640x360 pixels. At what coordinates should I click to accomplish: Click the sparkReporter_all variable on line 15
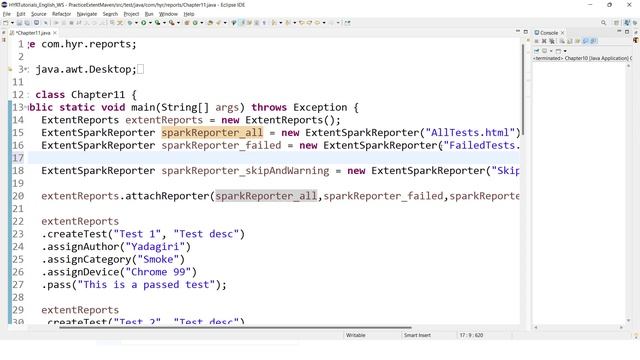pos(212,133)
